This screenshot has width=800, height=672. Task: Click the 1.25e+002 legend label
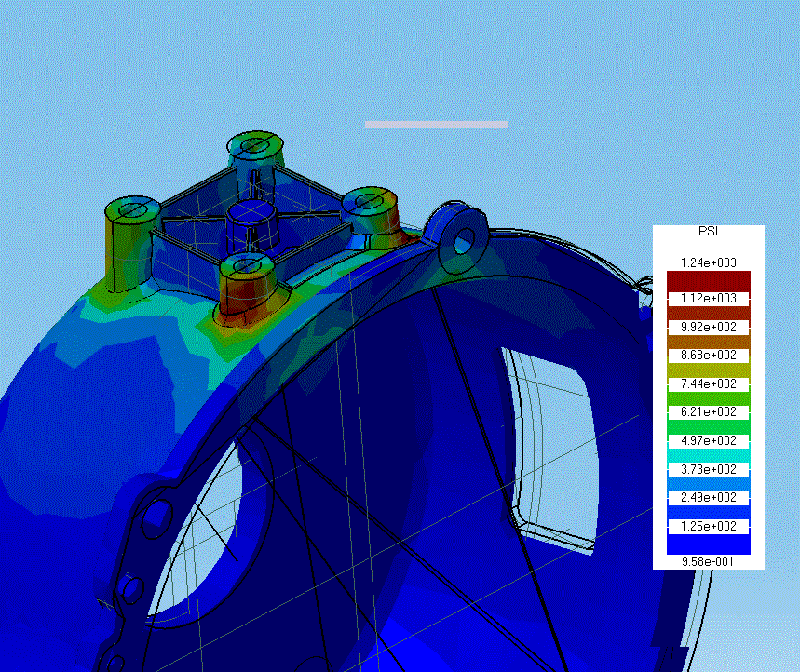tap(708, 526)
